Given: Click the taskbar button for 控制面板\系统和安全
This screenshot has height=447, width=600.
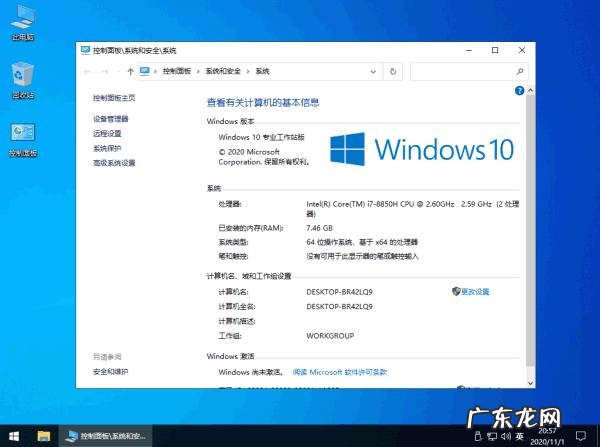Looking at the screenshot, I should tap(106, 436).
